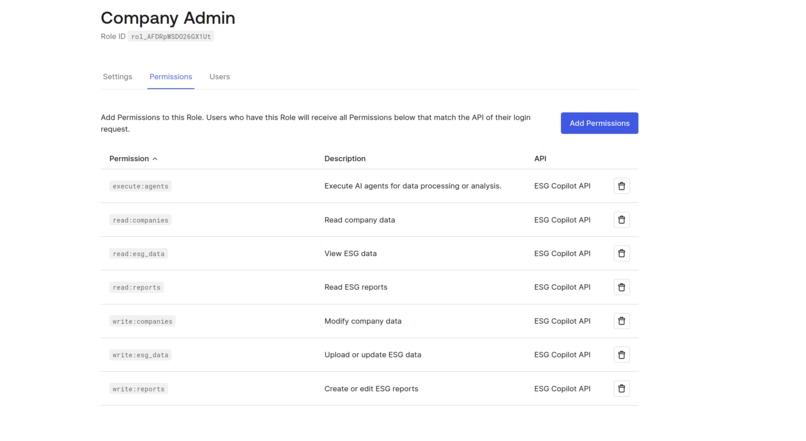Click ESG Copilot API in execute:agents row
The image size is (806, 441).
[562, 186]
